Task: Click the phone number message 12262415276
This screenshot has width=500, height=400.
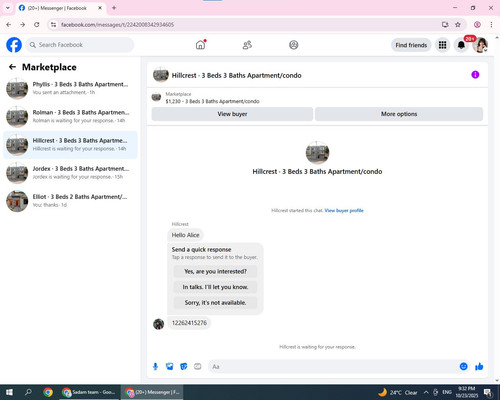Action: tap(189, 323)
